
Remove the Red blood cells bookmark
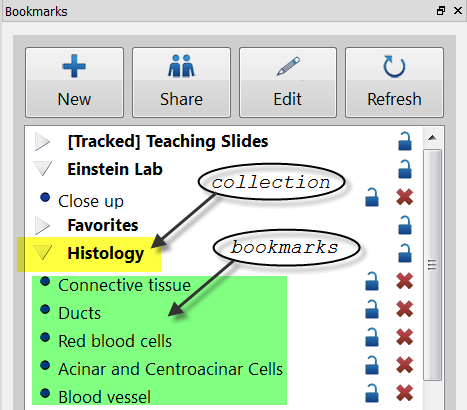click(405, 337)
